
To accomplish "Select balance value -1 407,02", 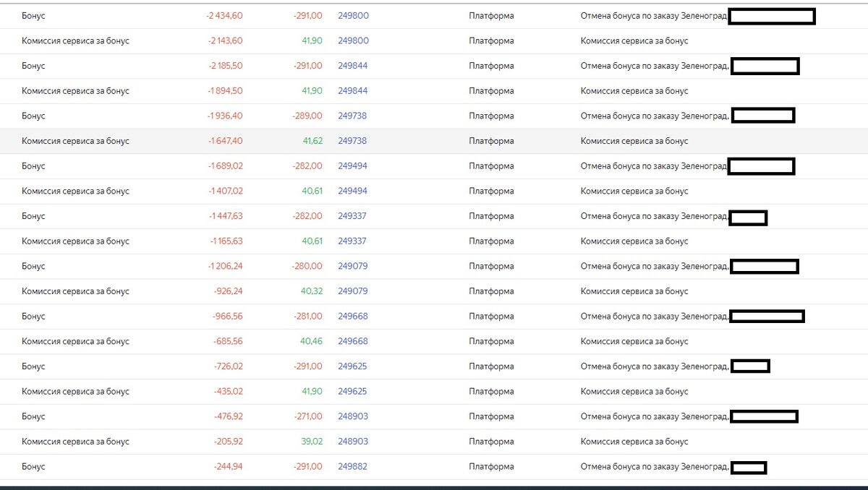I will tap(226, 192).
